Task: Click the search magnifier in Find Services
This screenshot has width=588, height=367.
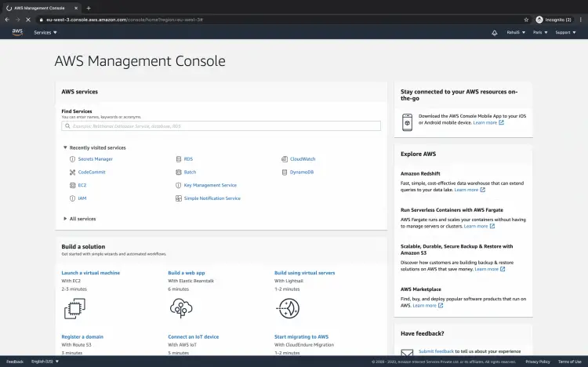Action: (x=67, y=126)
